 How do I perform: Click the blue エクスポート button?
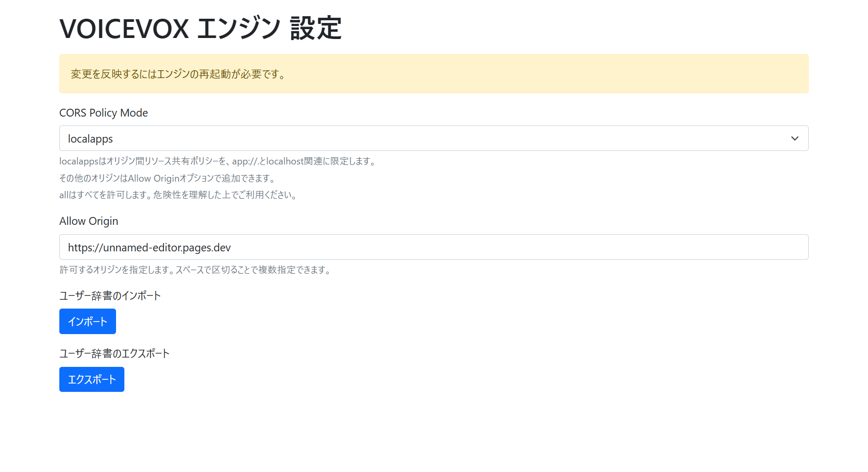click(x=92, y=379)
